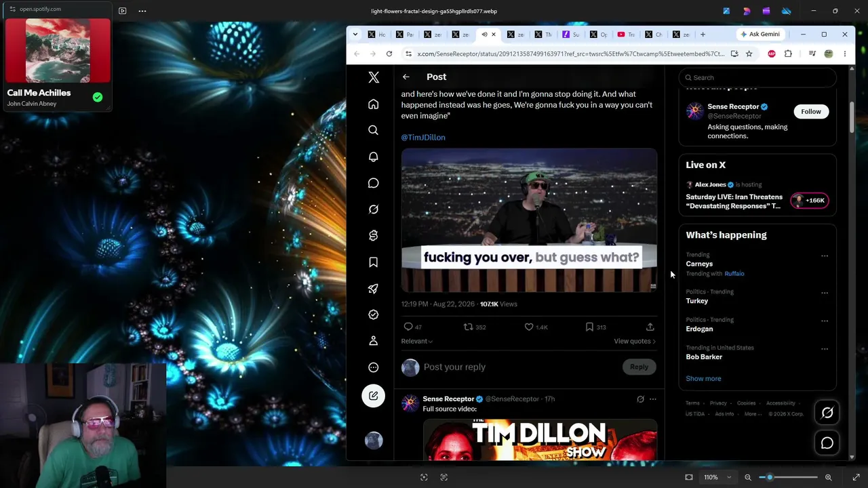This screenshot has height=488, width=868.
Task: Zoom in the photo viewer
Action: pyautogui.click(x=828, y=477)
